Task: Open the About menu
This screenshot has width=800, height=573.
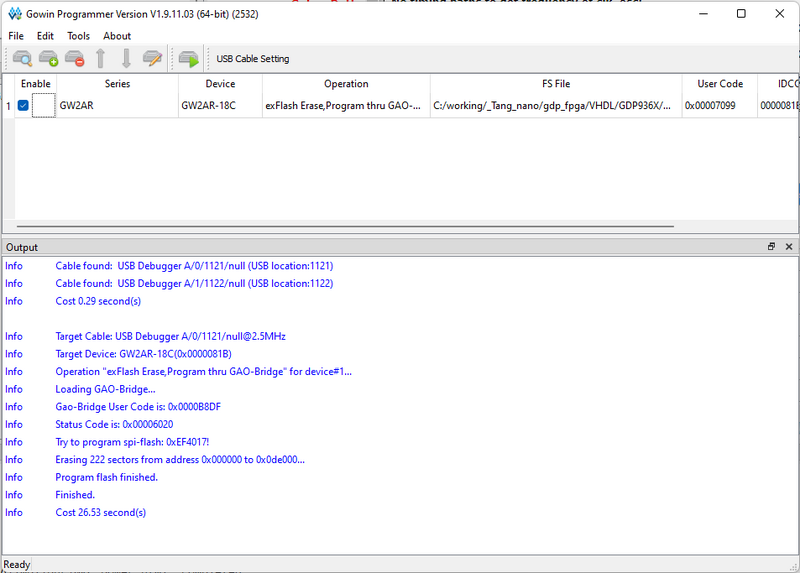Action: (117, 36)
